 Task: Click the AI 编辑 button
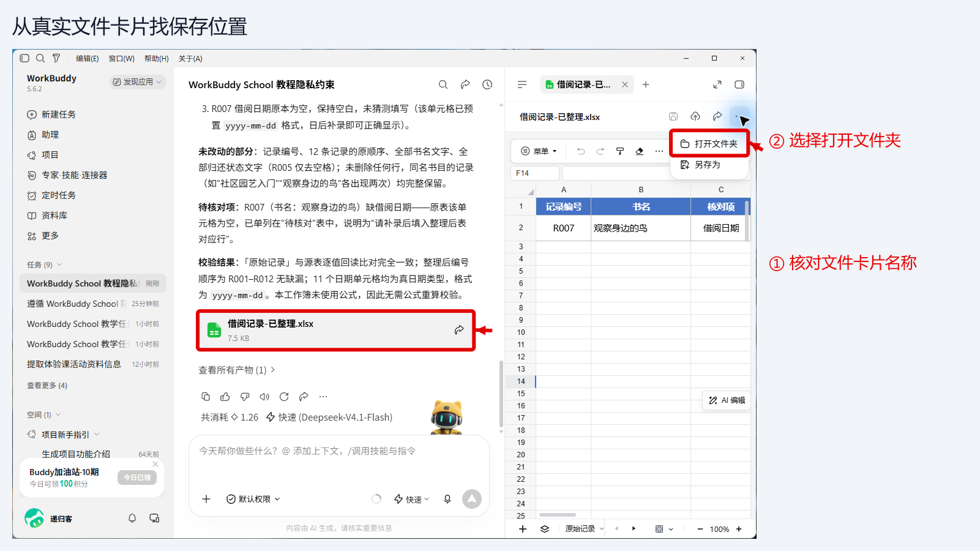pyautogui.click(x=727, y=400)
